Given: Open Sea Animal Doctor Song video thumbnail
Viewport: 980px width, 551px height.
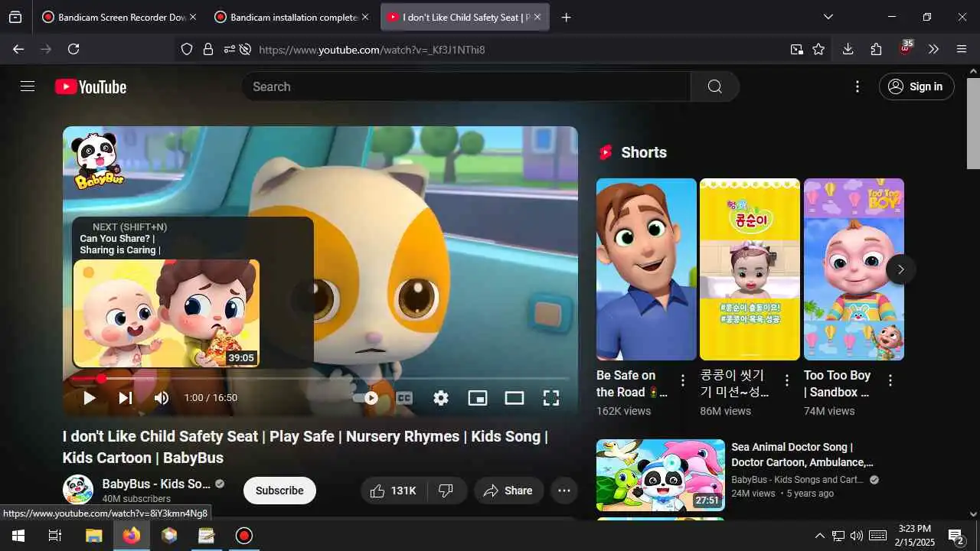Looking at the screenshot, I should point(661,474).
